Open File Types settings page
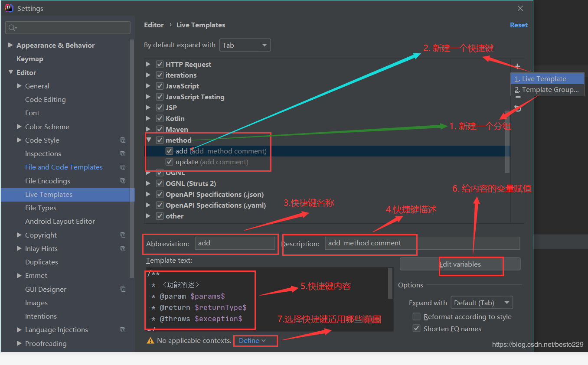Screen dimensions: 588x365 pos(41,208)
